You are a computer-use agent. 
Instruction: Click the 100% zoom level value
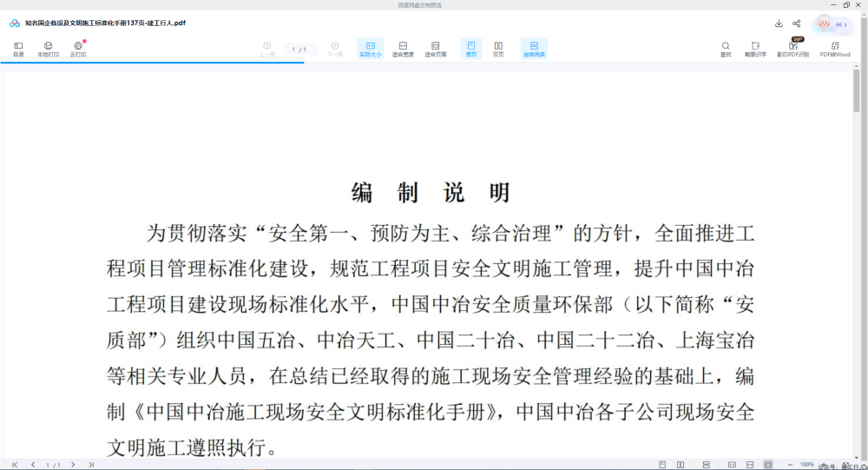click(807, 465)
